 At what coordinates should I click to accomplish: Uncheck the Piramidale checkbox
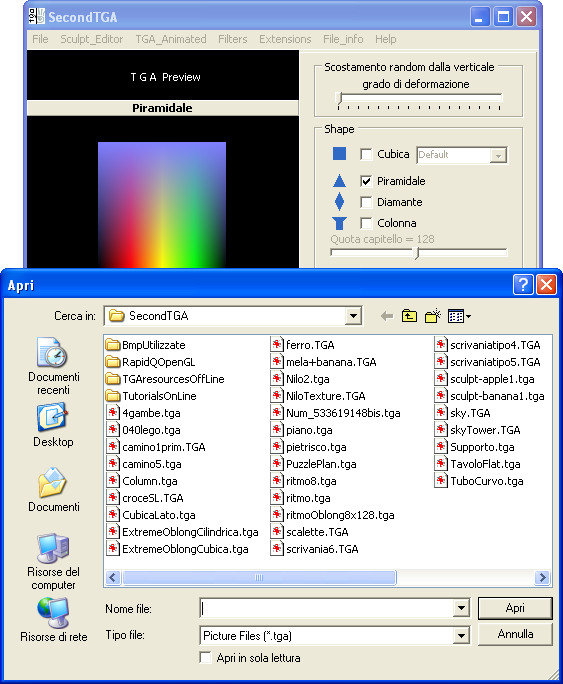(x=366, y=181)
